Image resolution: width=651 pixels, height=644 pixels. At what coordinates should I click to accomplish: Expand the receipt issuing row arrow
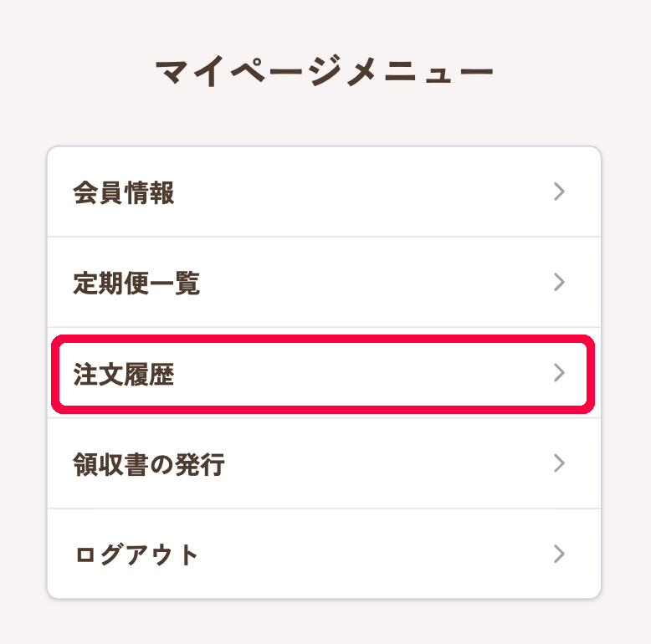coord(560,463)
